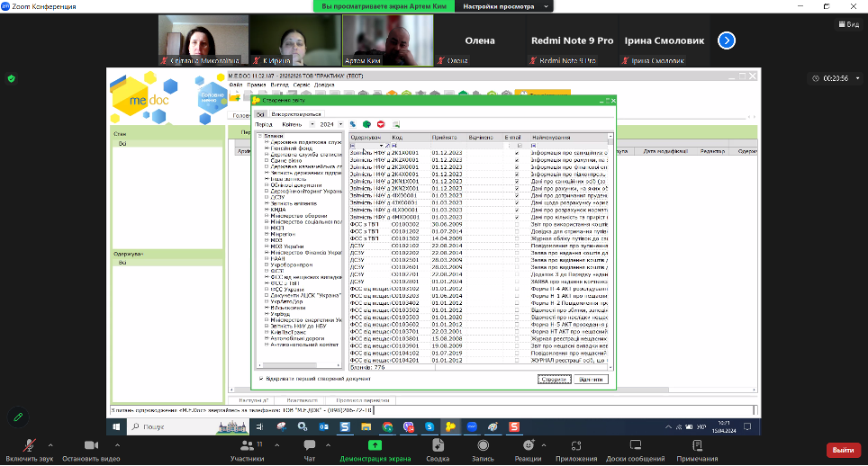Toggle E-mail checkbox in row C0104201
Viewport: 868px width, 466px height.
pos(517,360)
